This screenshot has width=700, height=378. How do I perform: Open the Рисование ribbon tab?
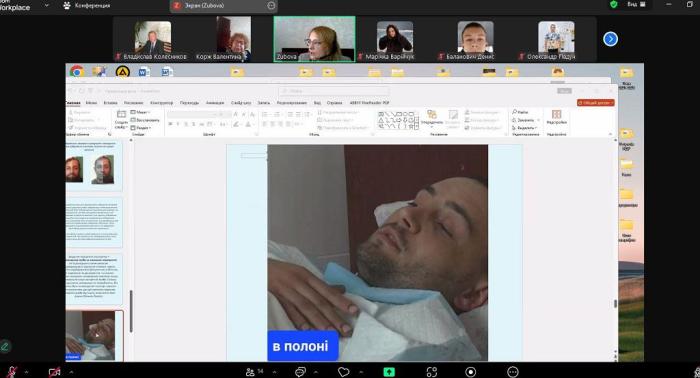click(x=133, y=103)
